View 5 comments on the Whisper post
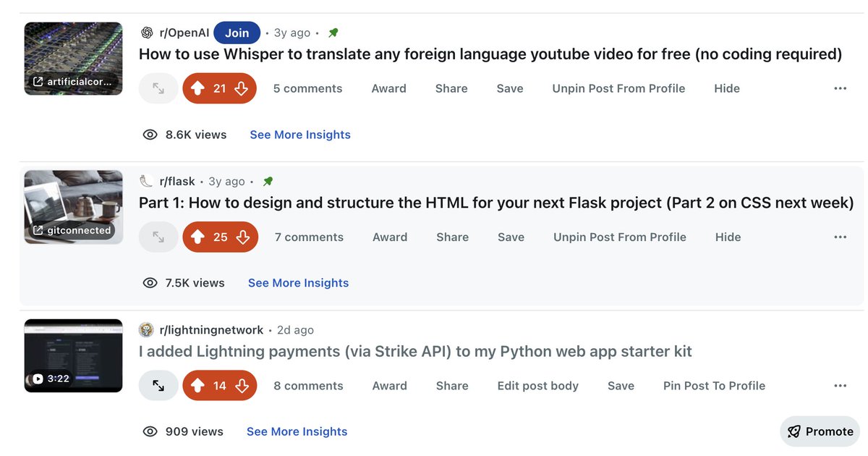Screen dimensions: 868x456 [x=307, y=88]
